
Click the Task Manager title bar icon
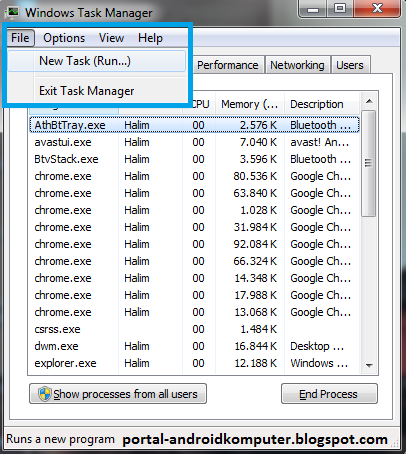[x=13, y=12]
